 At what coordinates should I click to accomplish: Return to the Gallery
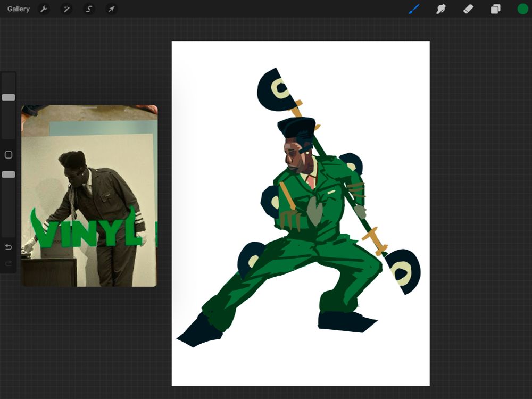pyautogui.click(x=18, y=9)
